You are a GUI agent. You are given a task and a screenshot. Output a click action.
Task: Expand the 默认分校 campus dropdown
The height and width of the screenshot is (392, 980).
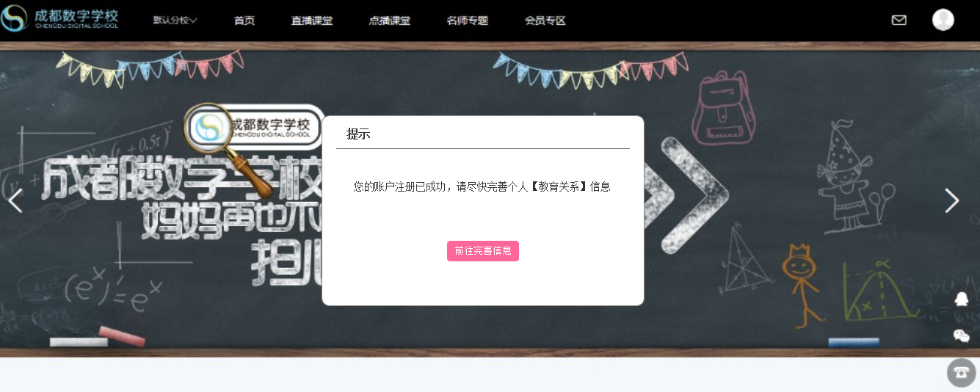[x=175, y=21]
